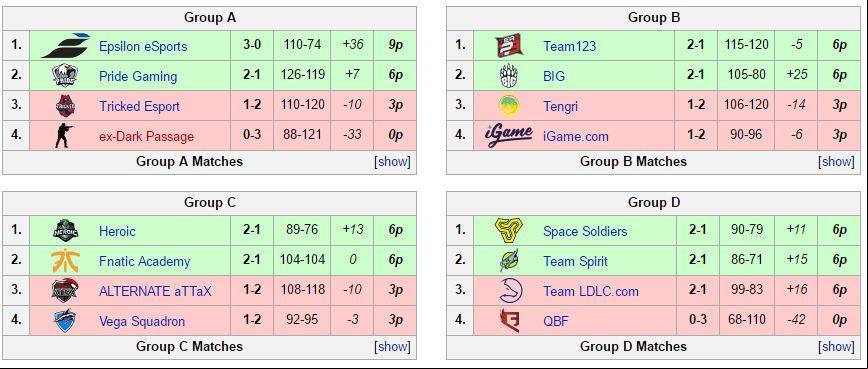Open the ALTERNATE aTTaX team link
The width and height of the screenshot is (868, 369).
[156, 291]
